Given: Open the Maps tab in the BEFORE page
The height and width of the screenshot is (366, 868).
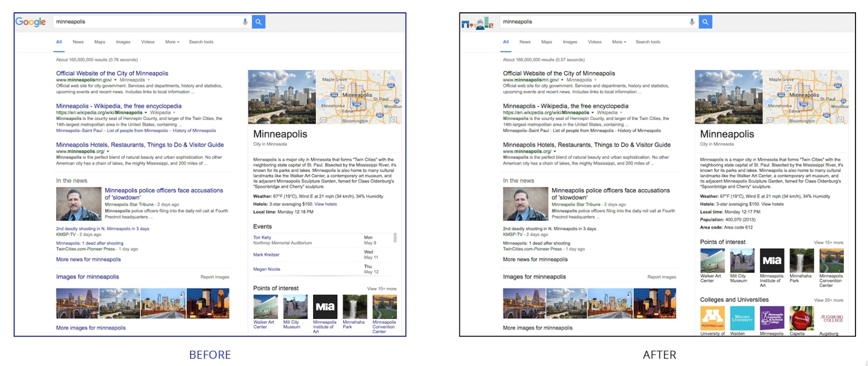Looking at the screenshot, I should coord(100,42).
